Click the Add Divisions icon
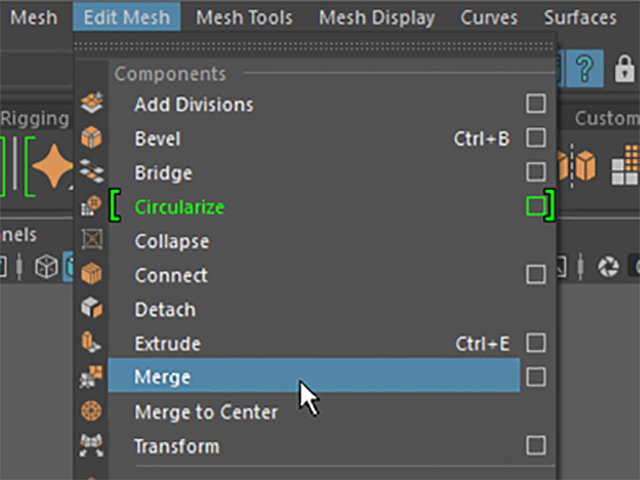 click(92, 102)
